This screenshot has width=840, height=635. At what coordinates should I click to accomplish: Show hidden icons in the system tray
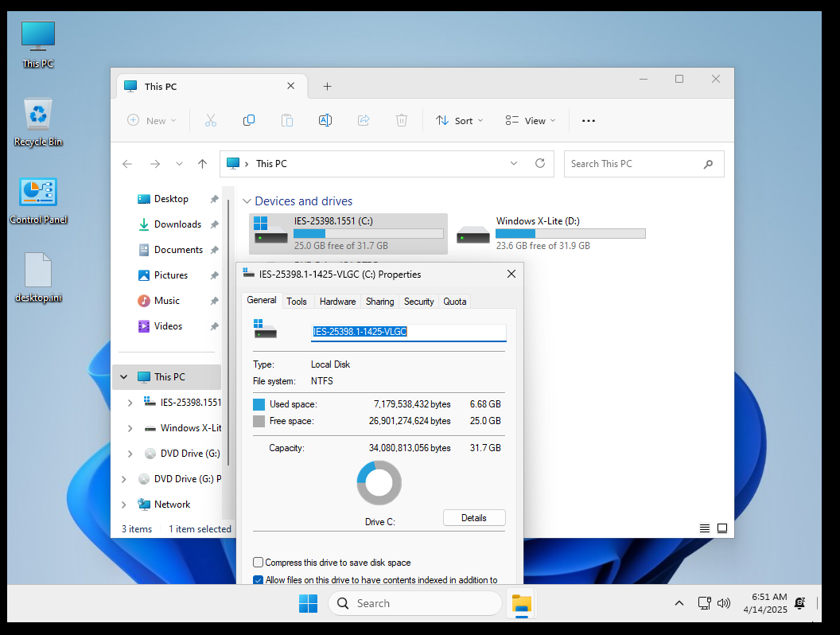pos(679,603)
